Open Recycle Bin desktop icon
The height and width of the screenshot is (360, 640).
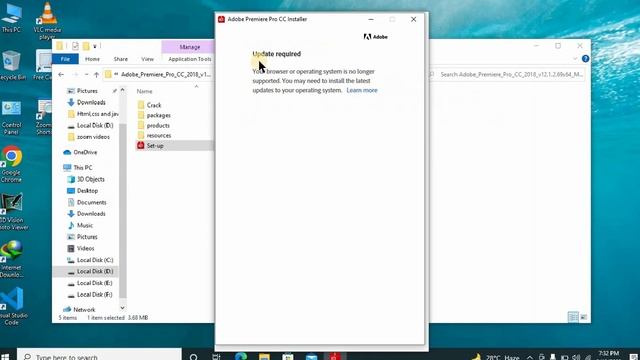click(x=11, y=65)
